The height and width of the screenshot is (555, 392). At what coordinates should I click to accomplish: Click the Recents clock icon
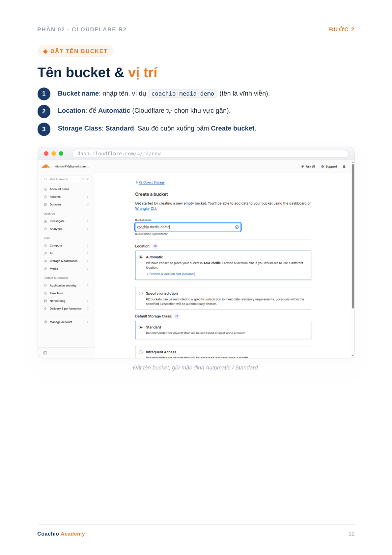tap(45, 197)
